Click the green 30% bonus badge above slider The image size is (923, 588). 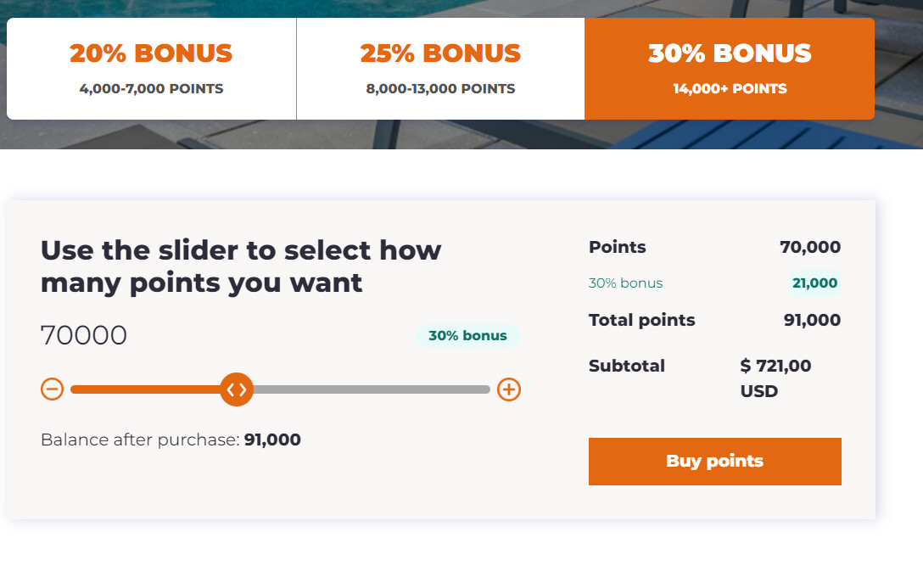coord(467,335)
